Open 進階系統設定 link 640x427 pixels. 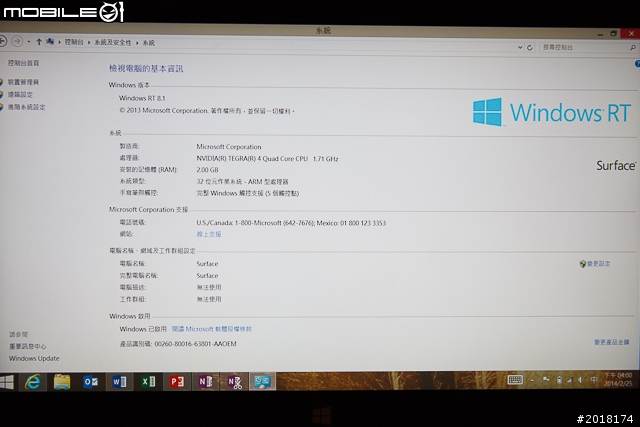click(x=27, y=107)
